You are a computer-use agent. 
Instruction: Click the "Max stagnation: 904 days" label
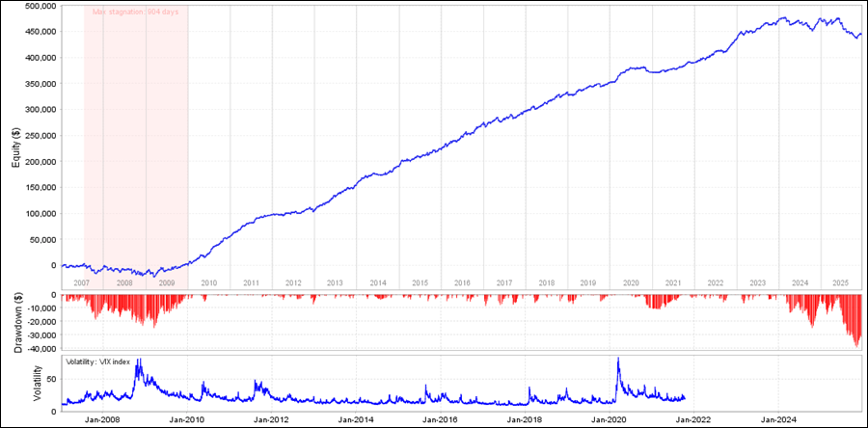135,13
